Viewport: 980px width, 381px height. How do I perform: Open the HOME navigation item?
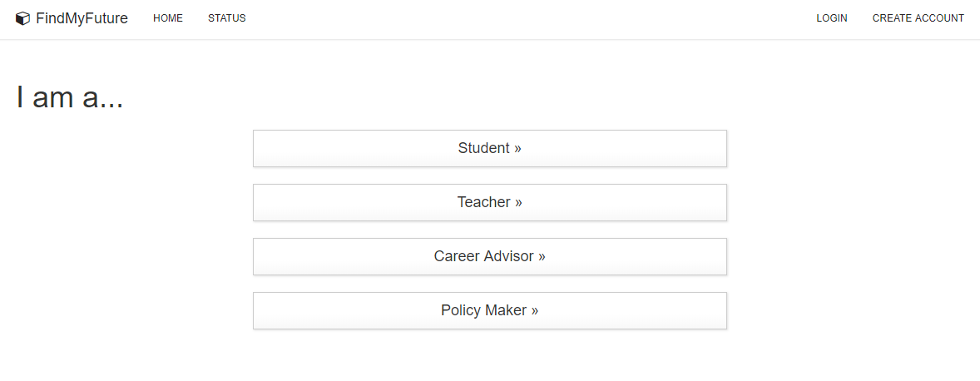click(x=168, y=18)
